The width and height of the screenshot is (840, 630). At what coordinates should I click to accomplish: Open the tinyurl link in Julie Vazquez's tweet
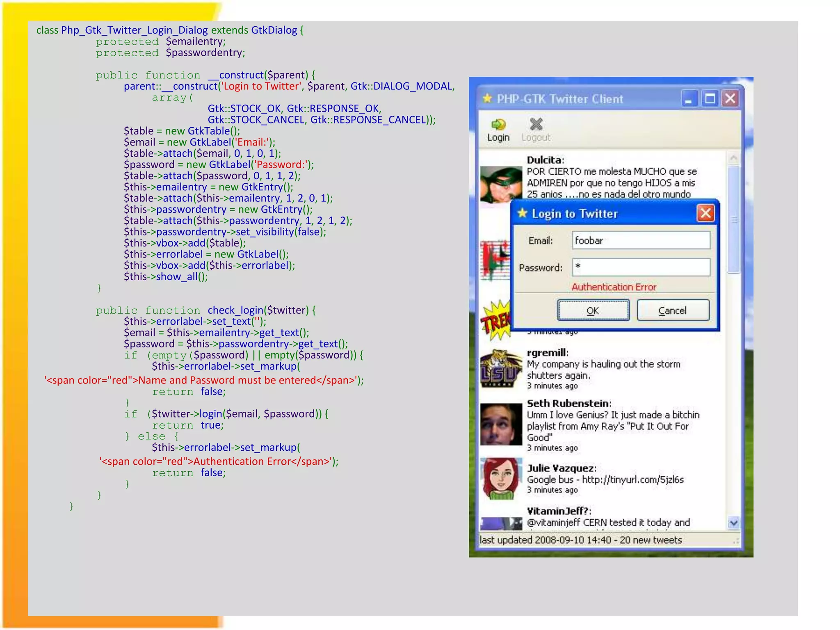[x=632, y=479]
